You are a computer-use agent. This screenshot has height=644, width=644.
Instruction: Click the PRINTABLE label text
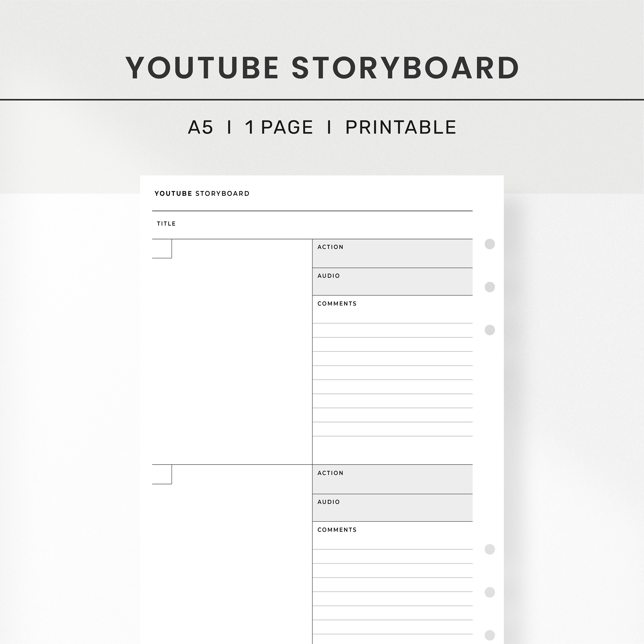[x=400, y=127]
